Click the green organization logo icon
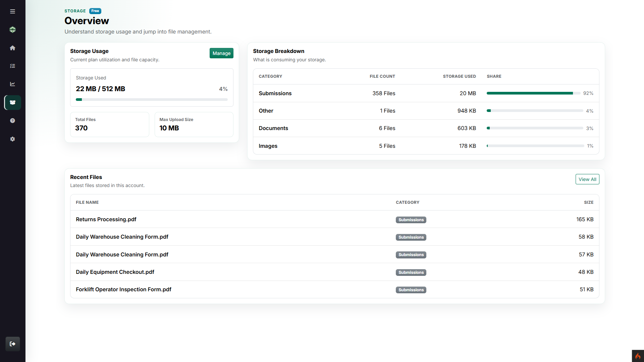Viewport: 644px width, 362px height. click(x=12, y=29)
